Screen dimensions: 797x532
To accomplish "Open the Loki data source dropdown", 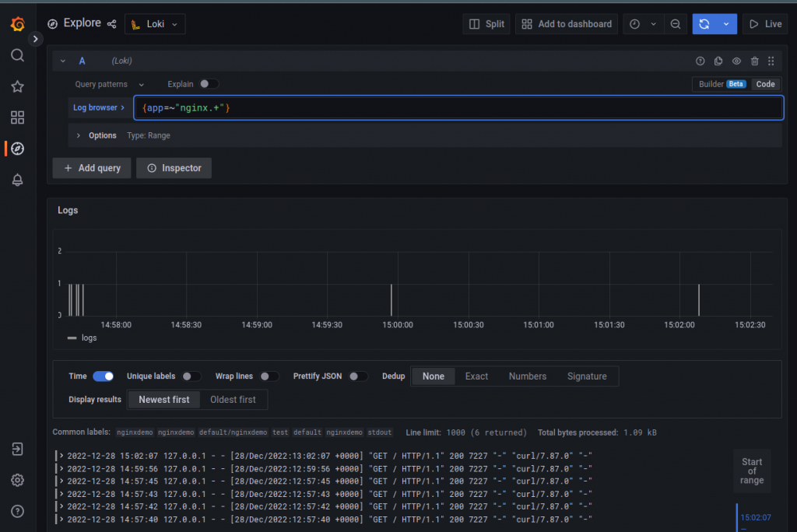I will pyautogui.click(x=154, y=24).
